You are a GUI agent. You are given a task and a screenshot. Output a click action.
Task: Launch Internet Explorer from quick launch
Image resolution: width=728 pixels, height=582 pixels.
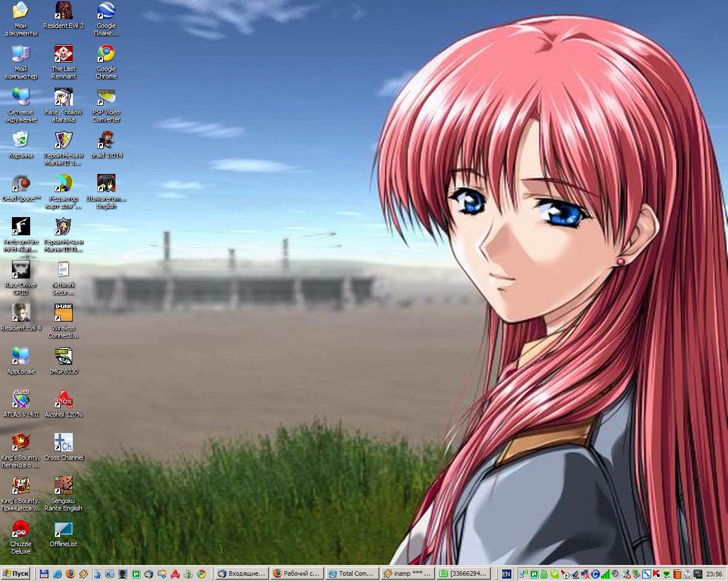coord(57,574)
